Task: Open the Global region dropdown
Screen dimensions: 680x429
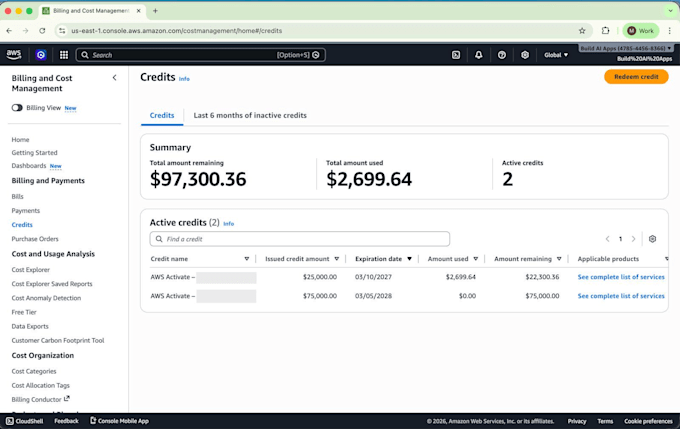Action: pyautogui.click(x=556, y=55)
